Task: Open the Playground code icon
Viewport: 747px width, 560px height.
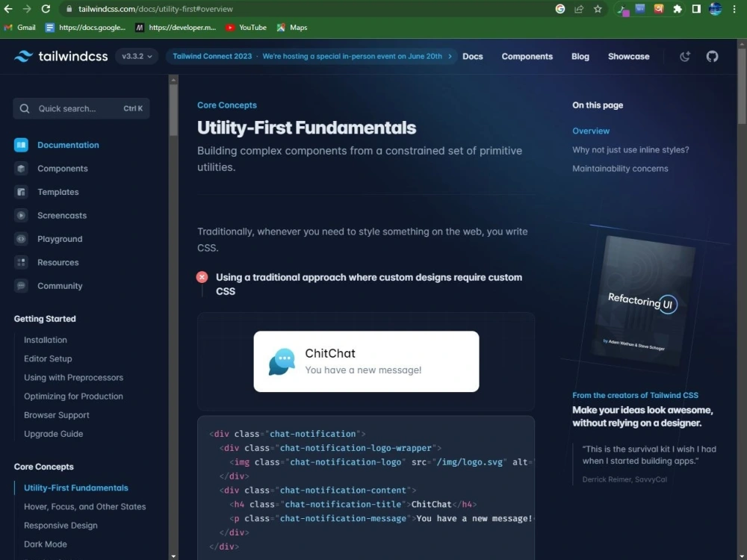Action: coord(22,239)
